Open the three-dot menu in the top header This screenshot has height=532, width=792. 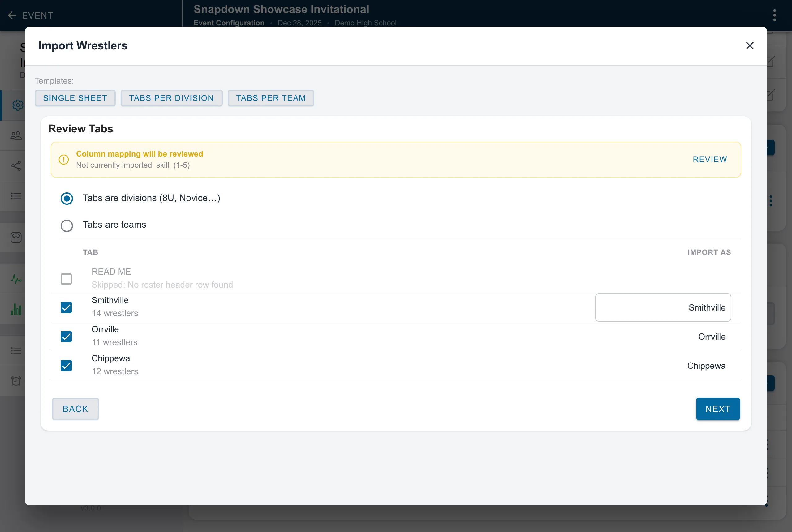point(774,15)
